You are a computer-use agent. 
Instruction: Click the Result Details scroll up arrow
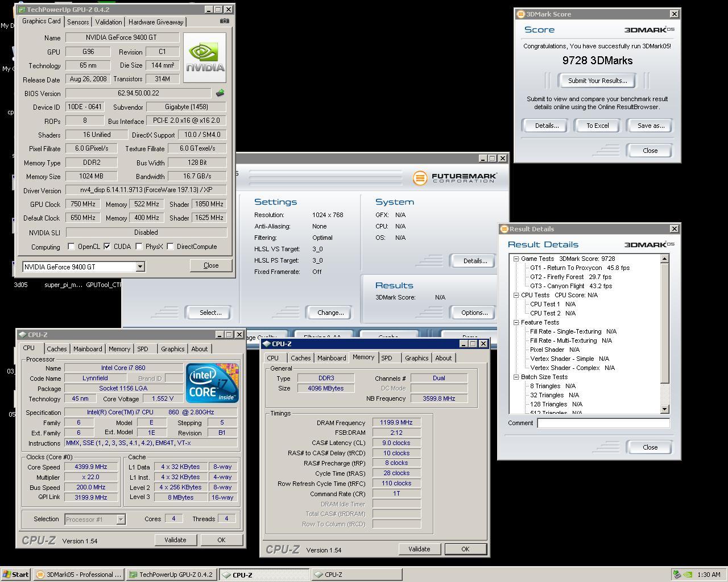tap(664, 259)
